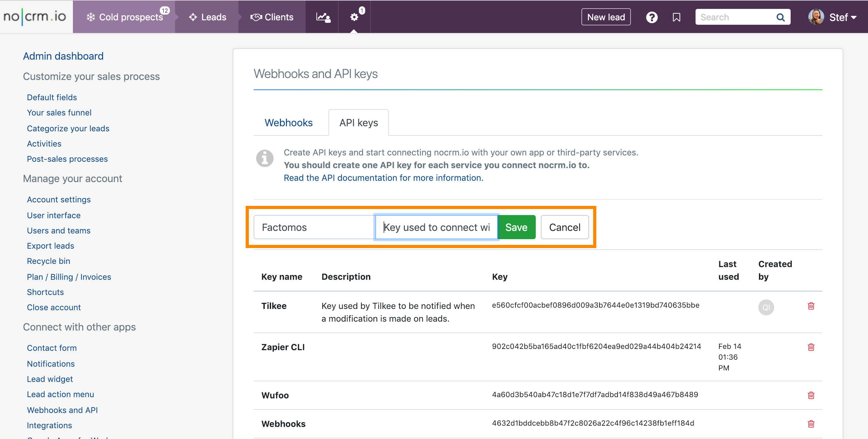The image size is (868, 439).
Task: Select the API keys tab
Action: coord(359,123)
